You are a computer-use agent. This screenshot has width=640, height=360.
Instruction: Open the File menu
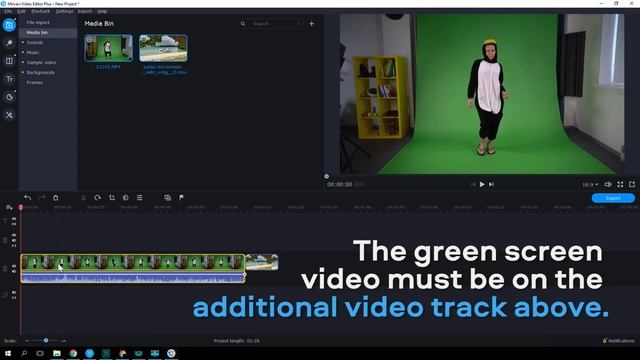pyautogui.click(x=8, y=11)
